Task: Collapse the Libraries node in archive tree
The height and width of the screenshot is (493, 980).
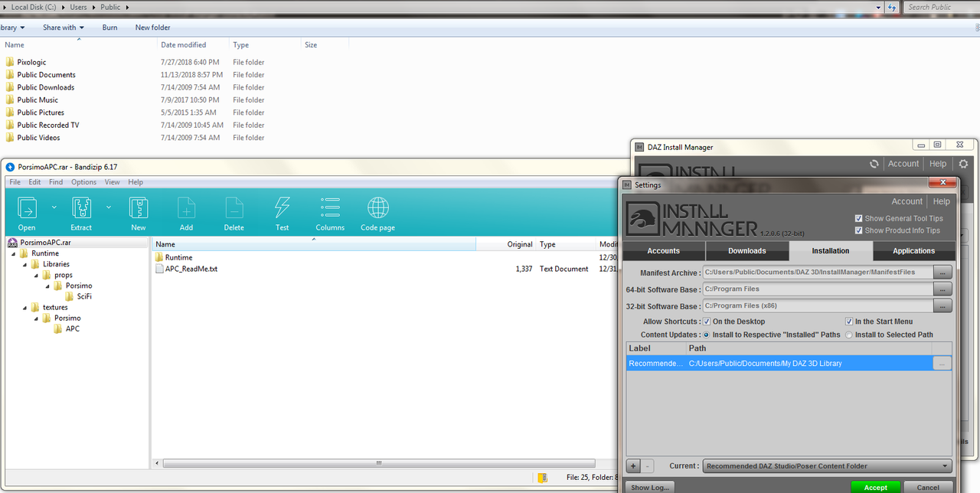Action: tap(24, 264)
